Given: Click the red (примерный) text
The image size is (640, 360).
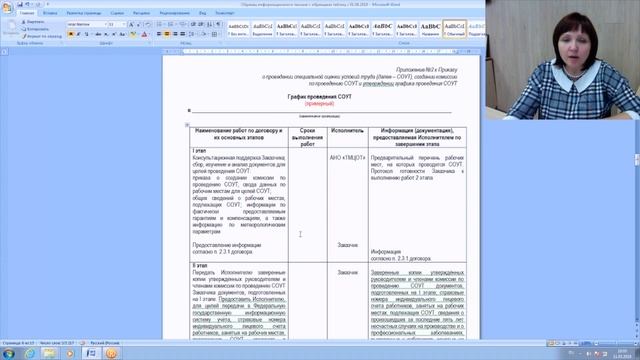Looking at the screenshot, I should pos(320,104).
